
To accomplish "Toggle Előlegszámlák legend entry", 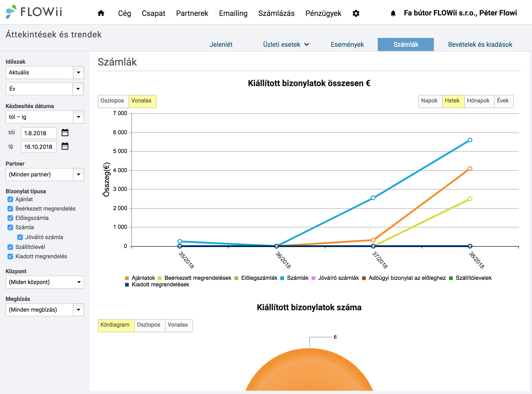I will tap(256, 278).
